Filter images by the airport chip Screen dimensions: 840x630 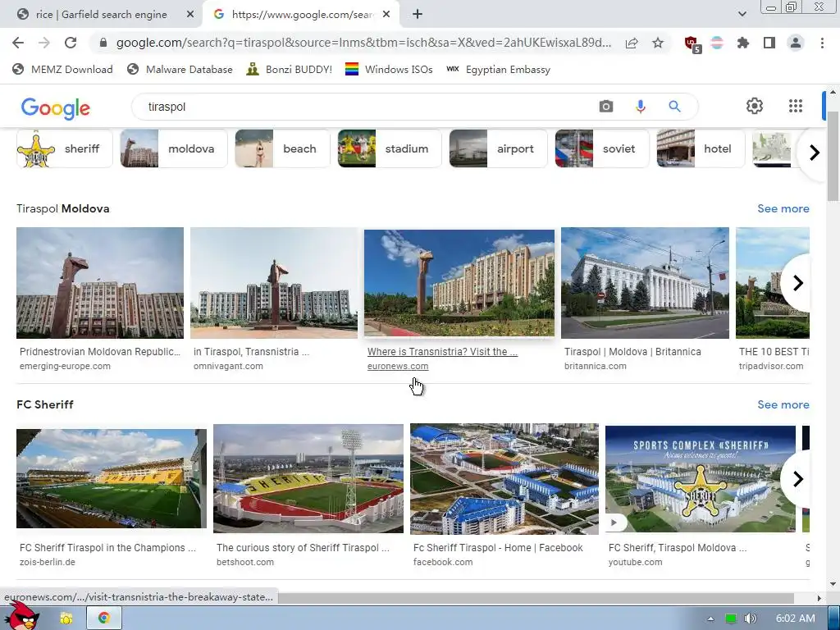click(498, 149)
